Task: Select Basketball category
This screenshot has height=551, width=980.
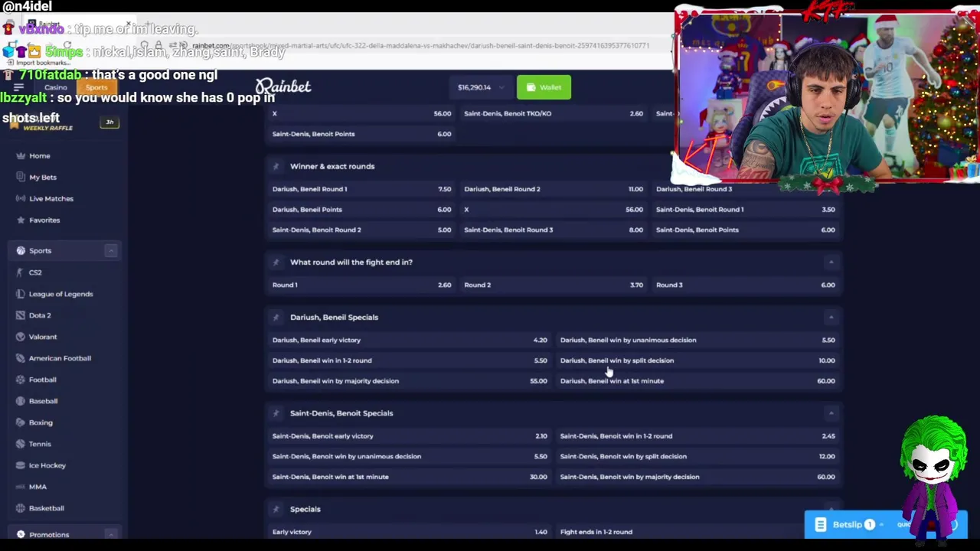Action: point(46,508)
